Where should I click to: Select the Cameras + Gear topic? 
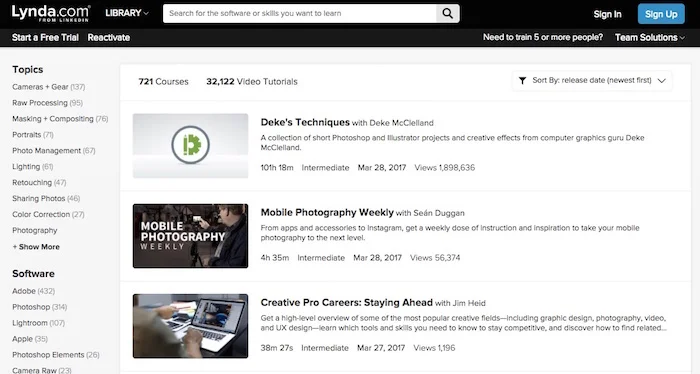coord(49,87)
